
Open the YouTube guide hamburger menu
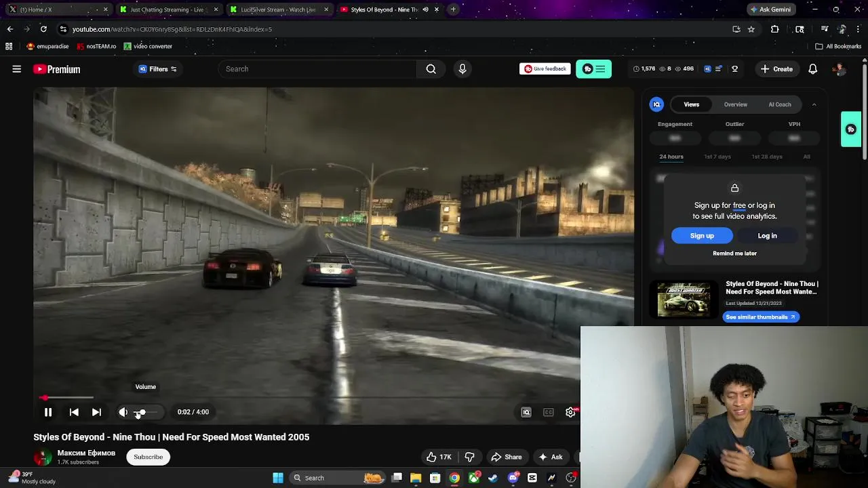[x=17, y=69]
